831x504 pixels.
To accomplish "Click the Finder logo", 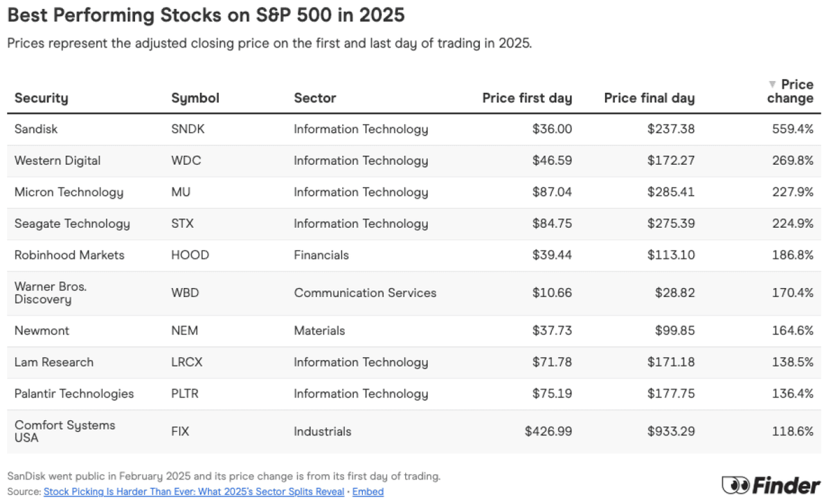I will pyautogui.click(x=771, y=485).
